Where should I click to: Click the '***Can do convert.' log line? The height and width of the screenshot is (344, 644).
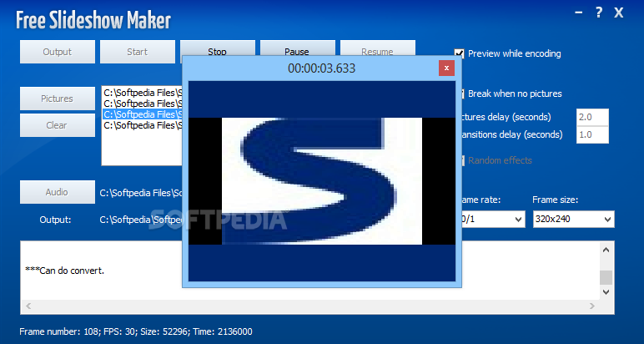click(65, 271)
